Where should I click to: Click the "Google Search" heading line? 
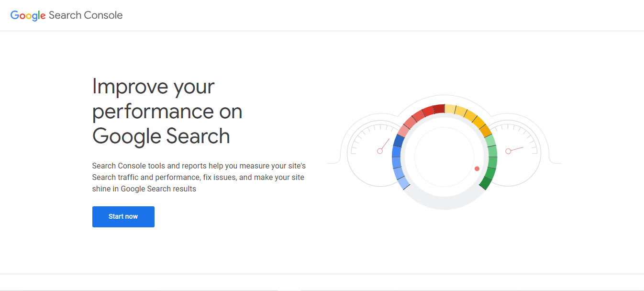coord(161,136)
